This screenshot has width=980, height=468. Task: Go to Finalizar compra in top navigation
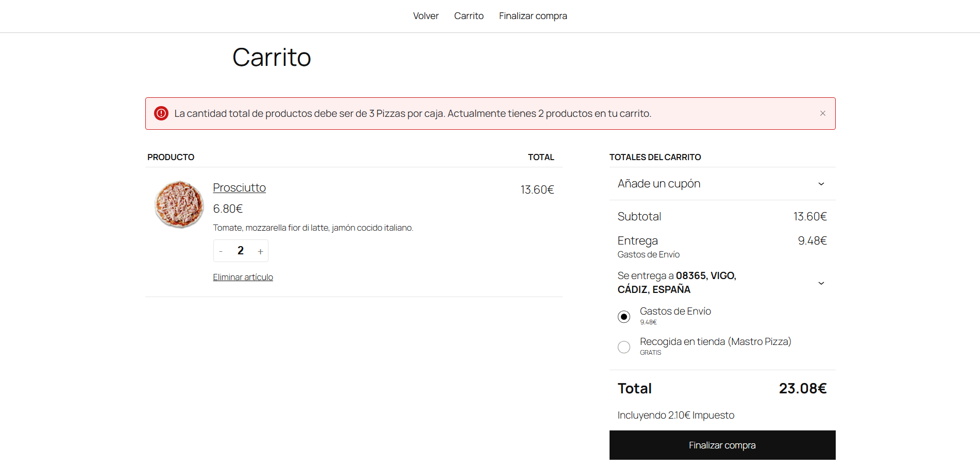click(533, 16)
